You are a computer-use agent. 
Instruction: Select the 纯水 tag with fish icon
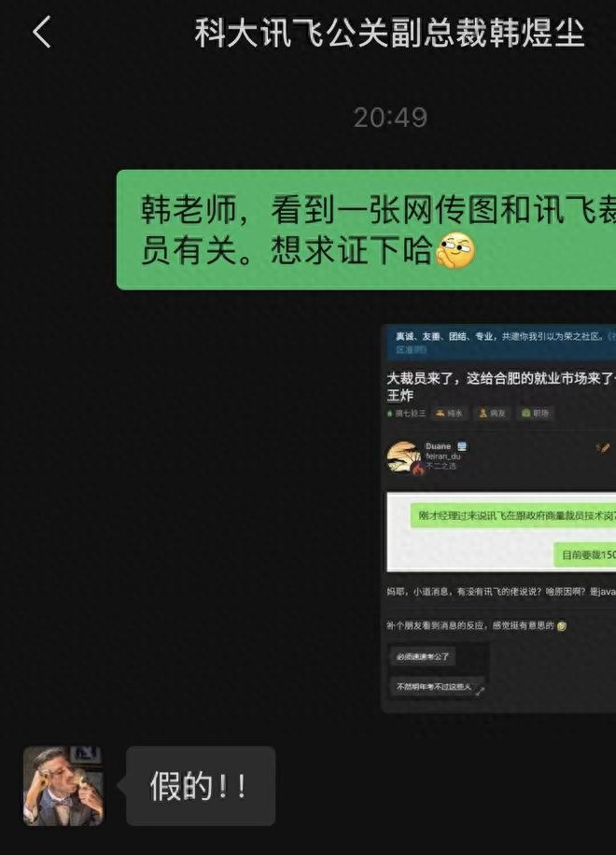449,413
